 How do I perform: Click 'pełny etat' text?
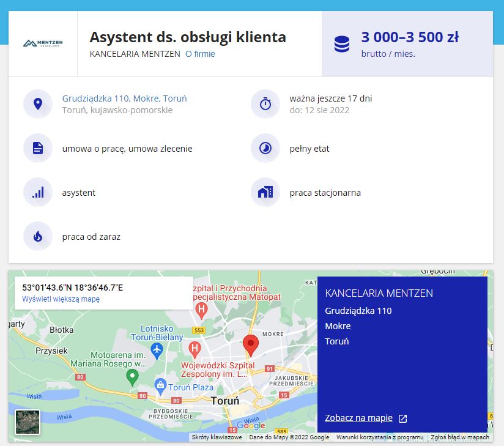coord(309,149)
